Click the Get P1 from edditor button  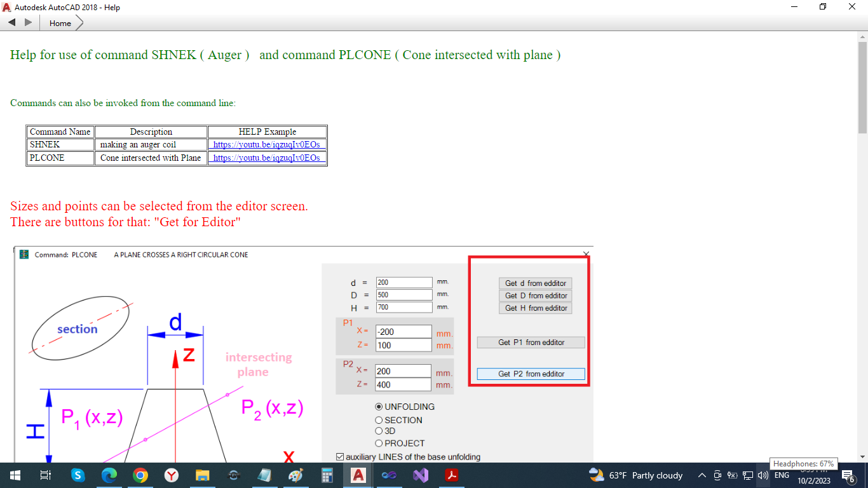coord(531,342)
